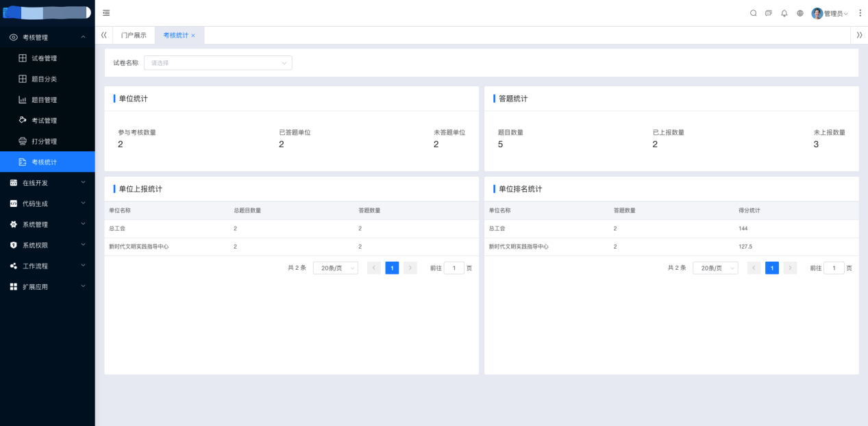
Task: Expand the 扩展应用 sidebar group
Action: click(47, 286)
